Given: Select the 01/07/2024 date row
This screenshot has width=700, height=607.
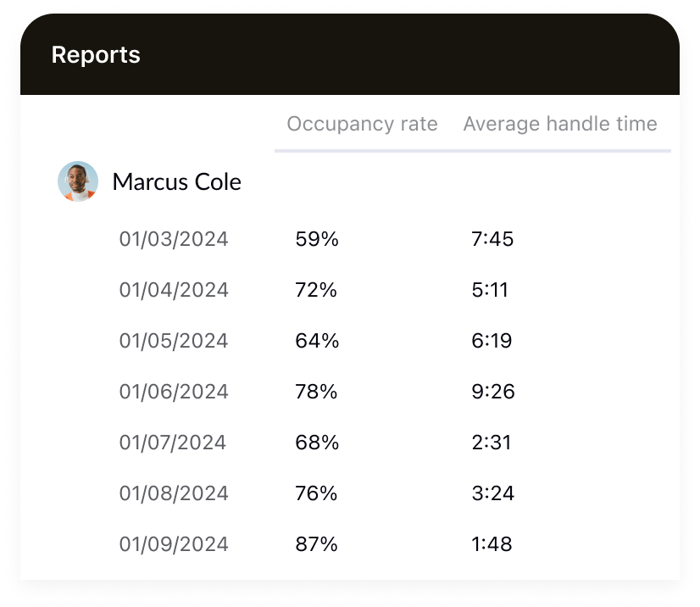Looking at the screenshot, I should click(x=173, y=443).
